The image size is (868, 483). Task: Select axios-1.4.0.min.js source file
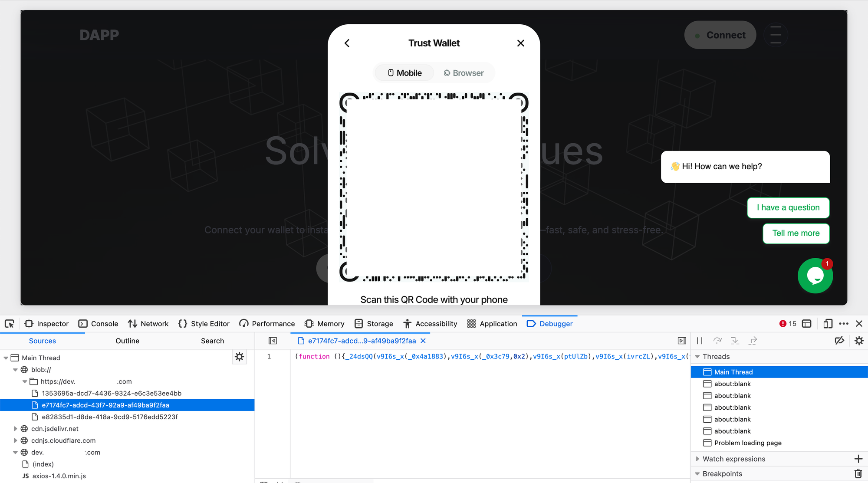coord(59,476)
